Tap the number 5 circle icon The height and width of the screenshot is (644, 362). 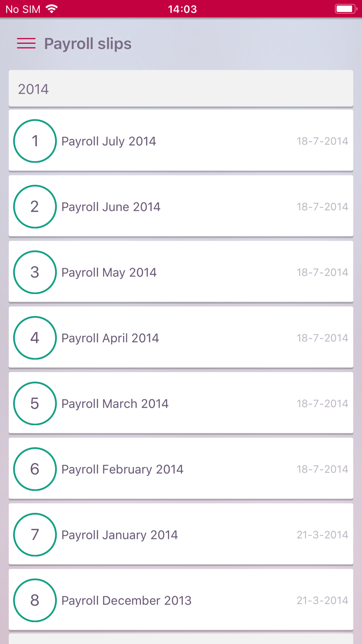point(35,403)
